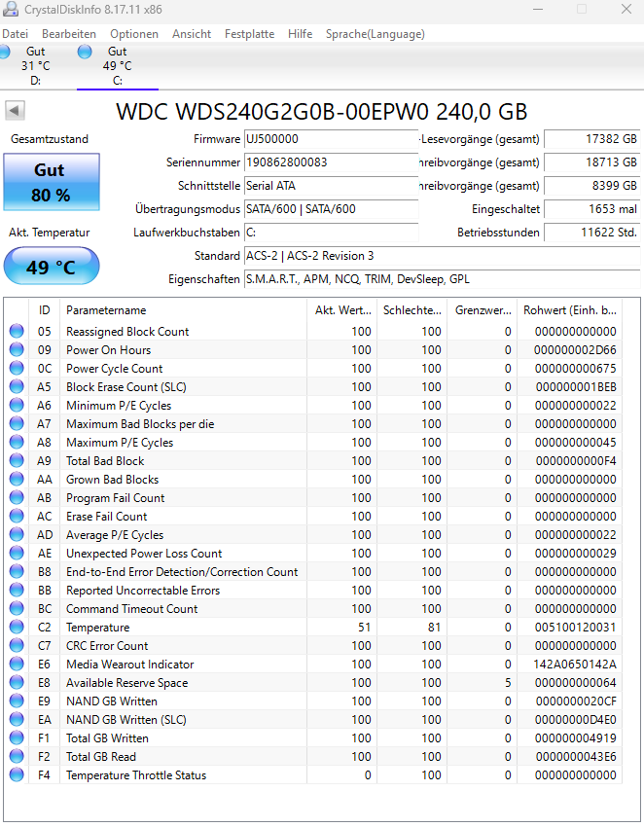The height and width of the screenshot is (827, 644).
Task: Click status orb for Available Reserve Space
Action: click(x=17, y=682)
